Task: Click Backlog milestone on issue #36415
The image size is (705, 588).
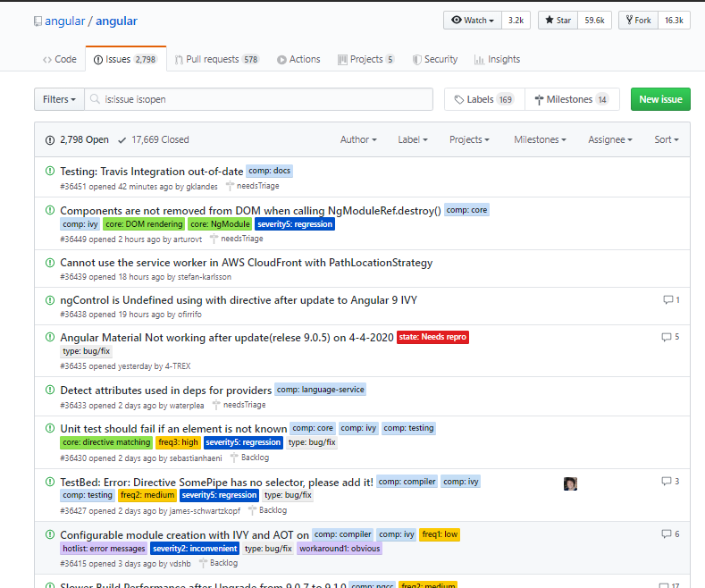Action: point(219,563)
